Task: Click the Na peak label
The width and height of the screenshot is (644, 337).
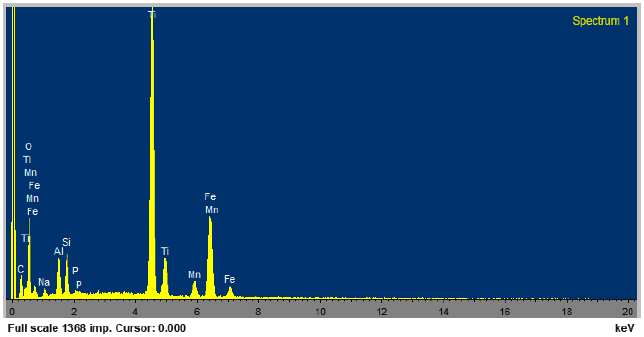Action: (44, 282)
